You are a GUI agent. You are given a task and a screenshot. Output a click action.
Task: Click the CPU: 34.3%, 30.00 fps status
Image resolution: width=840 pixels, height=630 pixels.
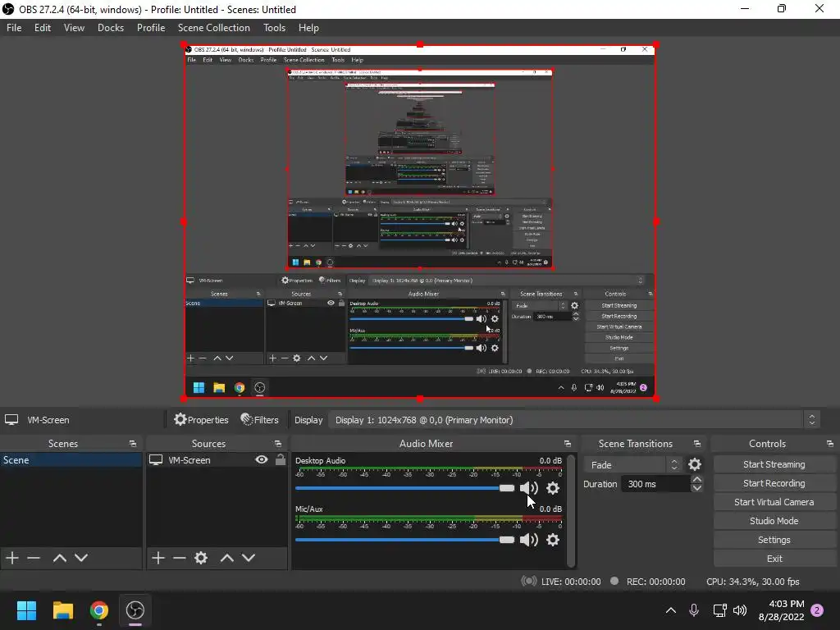(753, 582)
